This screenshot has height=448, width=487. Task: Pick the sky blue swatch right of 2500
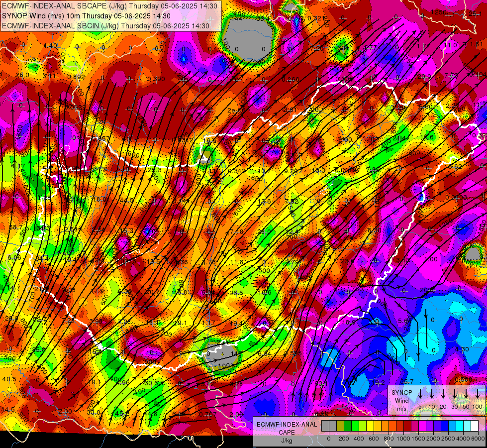pyautogui.click(x=453, y=426)
